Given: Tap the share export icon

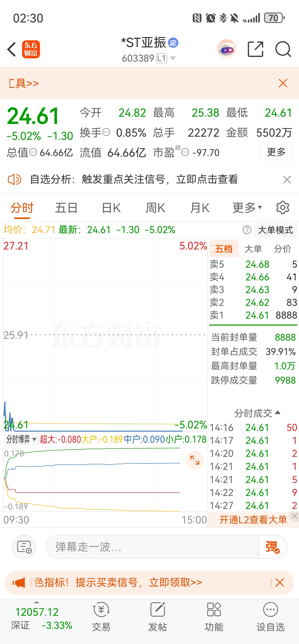Looking at the screenshot, I should [255, 49].
